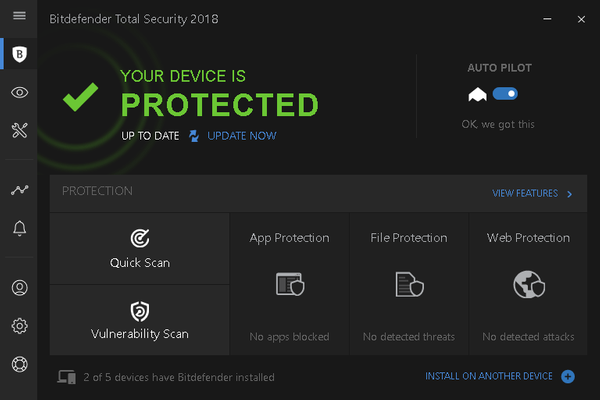Viewport: 600px width, 400px height.
Task: Open the Notifications bell icon
Action: (x=19, y=229)
